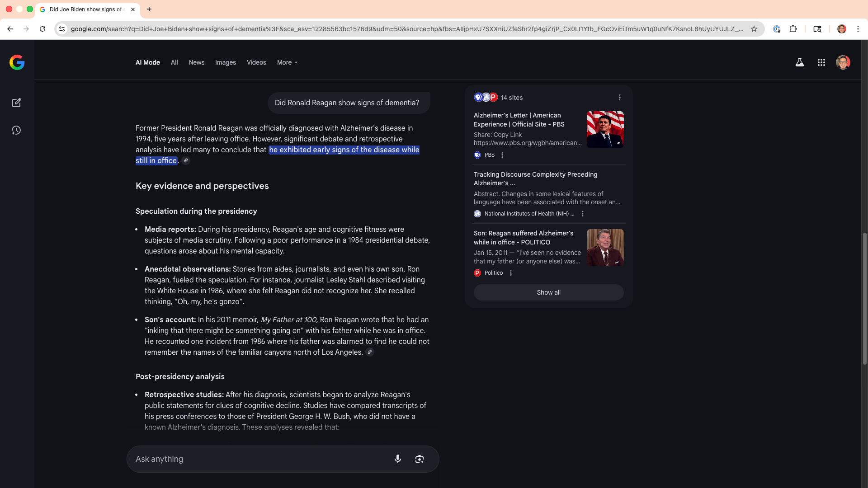868x488 pixels.
Task: Open AI Mode history icon in sidebar
Action: pos(17,131)
